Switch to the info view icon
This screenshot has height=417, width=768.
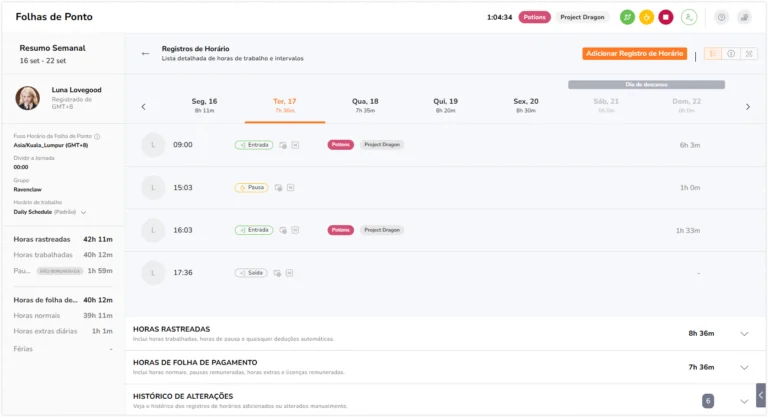[x=731, y=53]
